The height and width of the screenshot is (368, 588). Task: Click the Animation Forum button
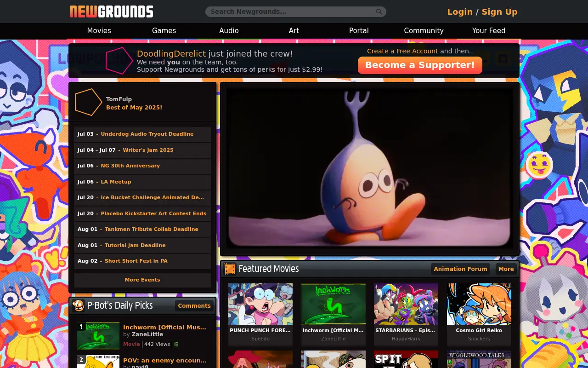(x=460, y=269)
